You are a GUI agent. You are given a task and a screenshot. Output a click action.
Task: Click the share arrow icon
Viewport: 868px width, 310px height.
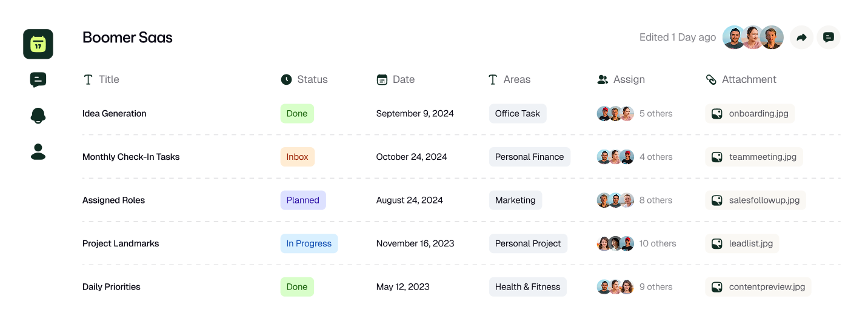tap(801, 38)
